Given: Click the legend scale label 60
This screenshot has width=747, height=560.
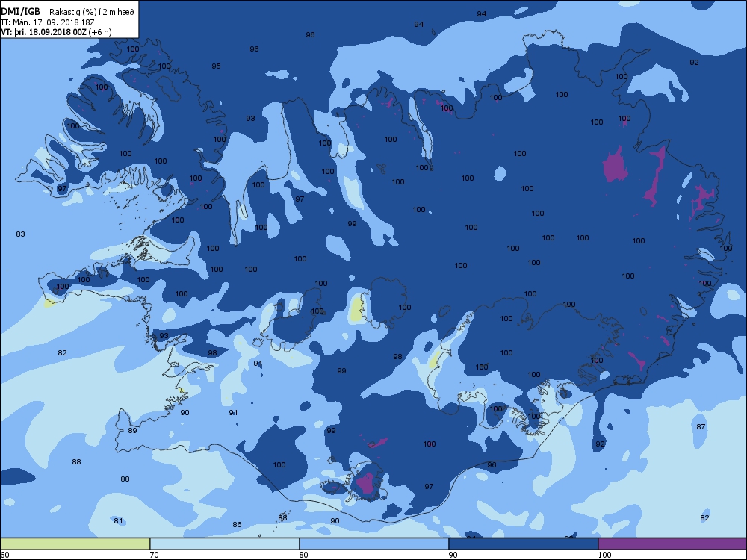Looking at the screenshot, I should click(x=5, y=555).
